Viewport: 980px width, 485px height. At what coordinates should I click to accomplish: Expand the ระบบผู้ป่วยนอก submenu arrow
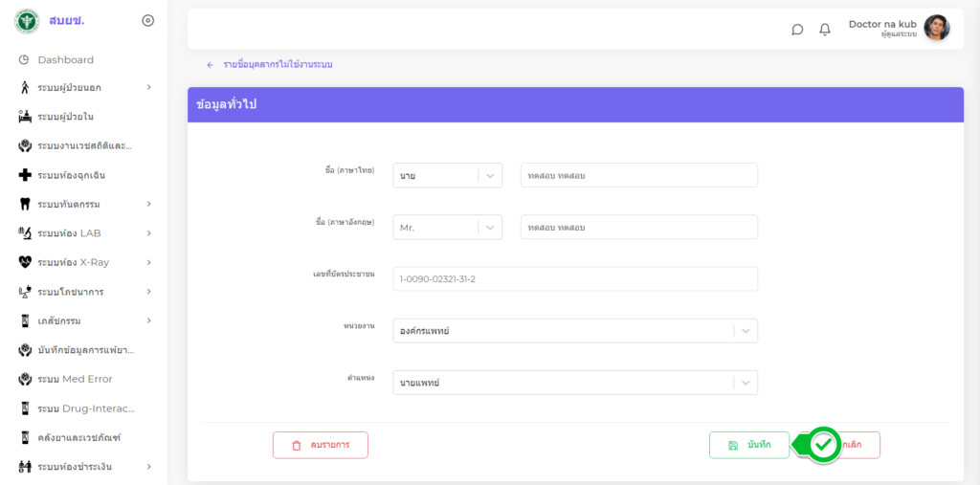[x=149, y=88]
